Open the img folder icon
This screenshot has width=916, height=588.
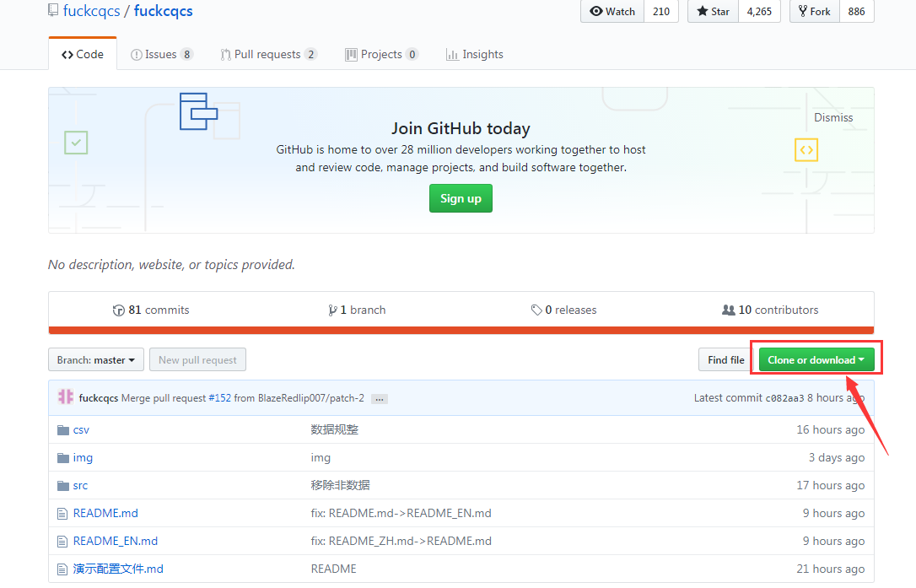coord(63,457)
